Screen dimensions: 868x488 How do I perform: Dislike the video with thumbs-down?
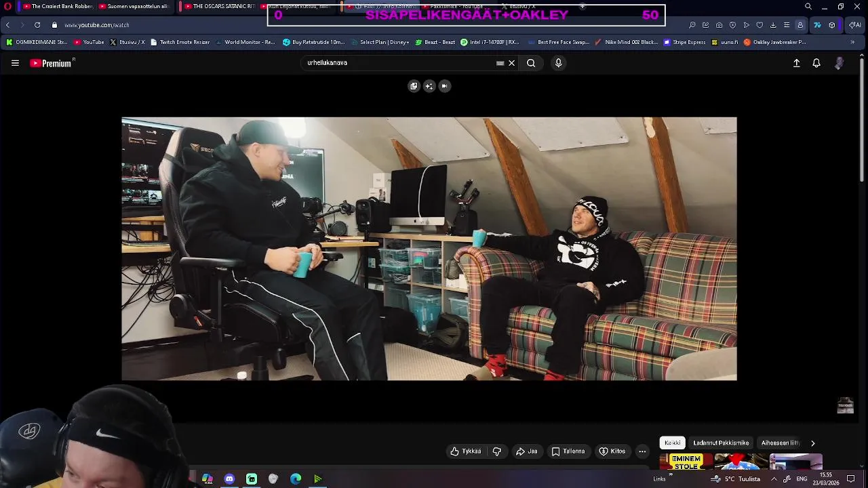pos(497,451)
